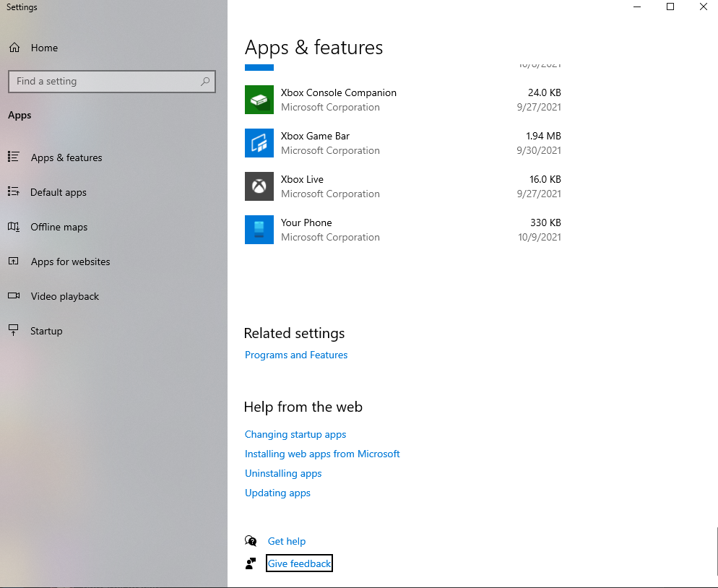The height and width of the screenshot is (588, 718).
Task: Click the Changing startup apps link
Action: click(x=295, y=434)
